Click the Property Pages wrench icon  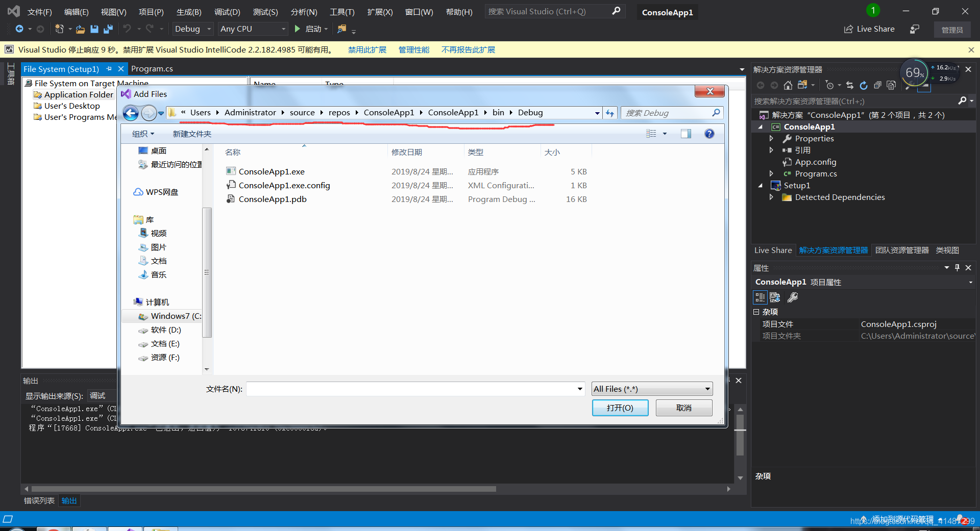[793, 297]
